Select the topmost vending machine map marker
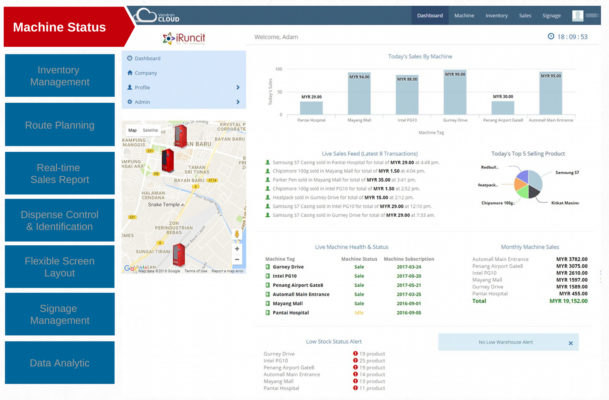The image size is (609, 400). pos(180,136)
